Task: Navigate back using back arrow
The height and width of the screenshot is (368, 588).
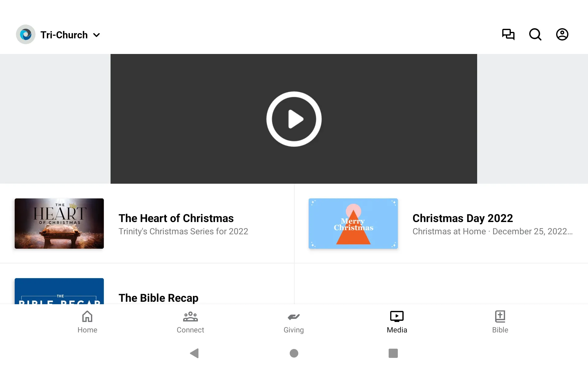Action: coord(194,353)
